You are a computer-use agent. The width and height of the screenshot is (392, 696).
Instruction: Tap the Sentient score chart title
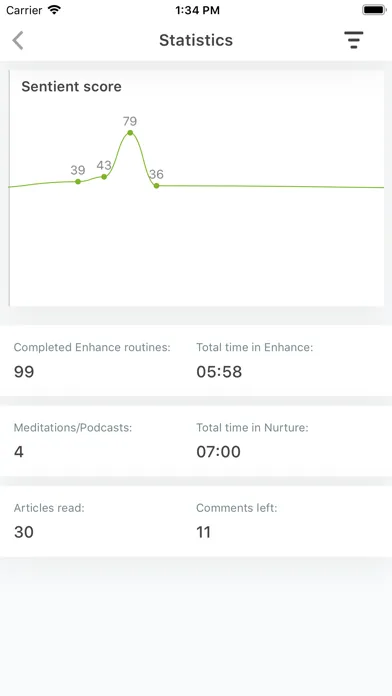point(71,87)
